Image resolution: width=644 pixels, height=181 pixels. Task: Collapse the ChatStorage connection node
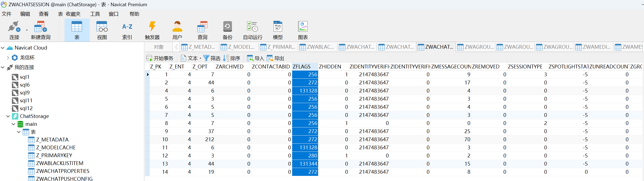click(x=8, y=116)
